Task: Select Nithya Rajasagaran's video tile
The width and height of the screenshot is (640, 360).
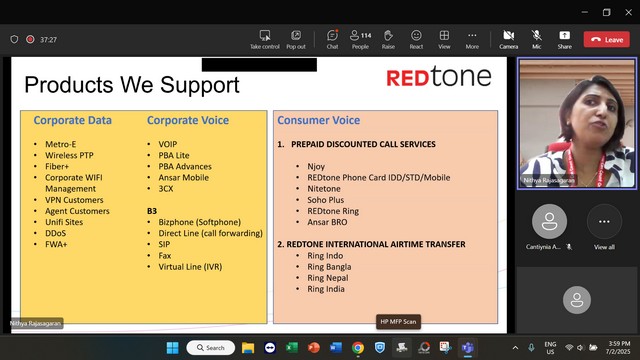Action: [577, 124]
